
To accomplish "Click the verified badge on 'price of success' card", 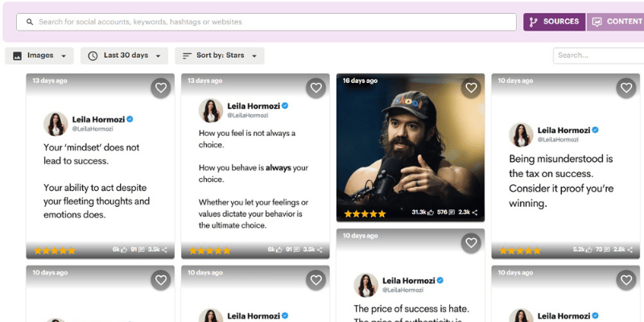I will (440, 280).
